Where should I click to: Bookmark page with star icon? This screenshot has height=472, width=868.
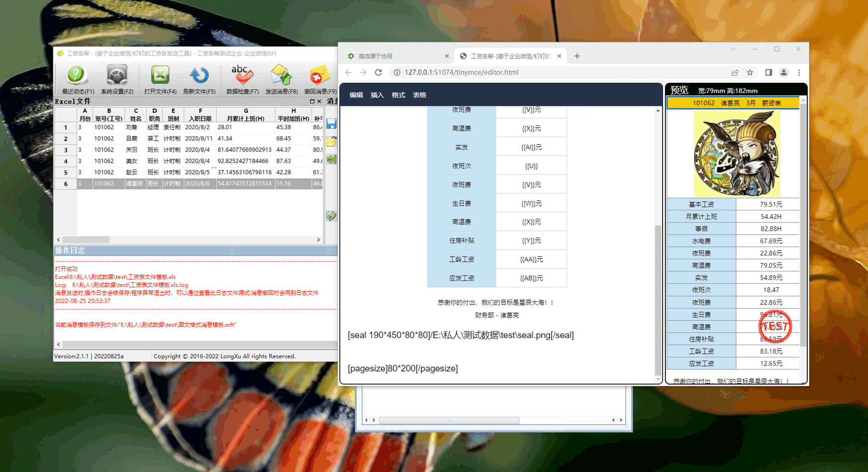pos(750,72)
